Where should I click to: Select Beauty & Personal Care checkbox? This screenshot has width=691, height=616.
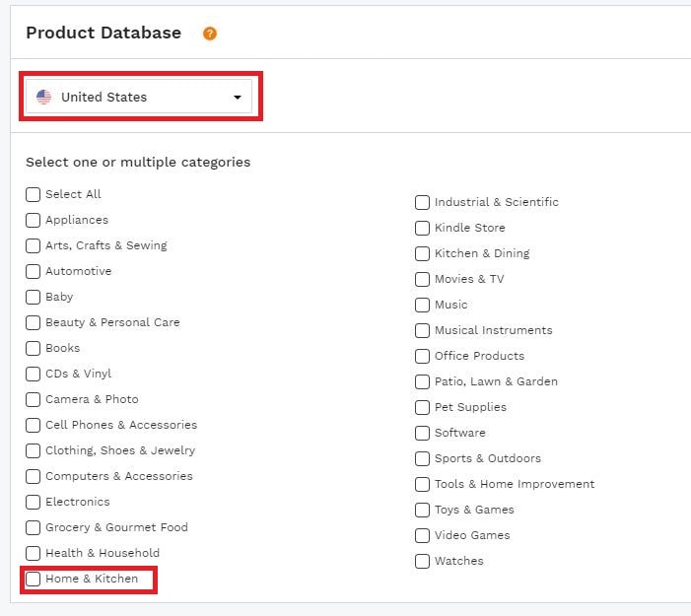[x=34, y=322]
